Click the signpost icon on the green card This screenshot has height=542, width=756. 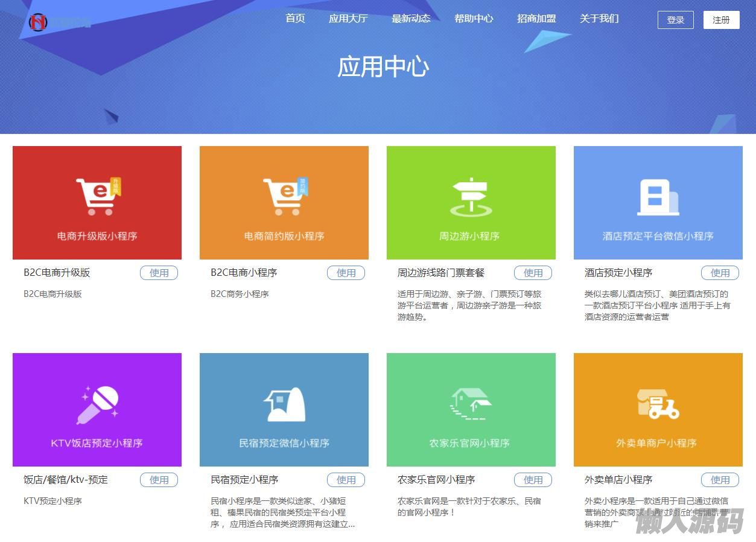click(471, 197)
